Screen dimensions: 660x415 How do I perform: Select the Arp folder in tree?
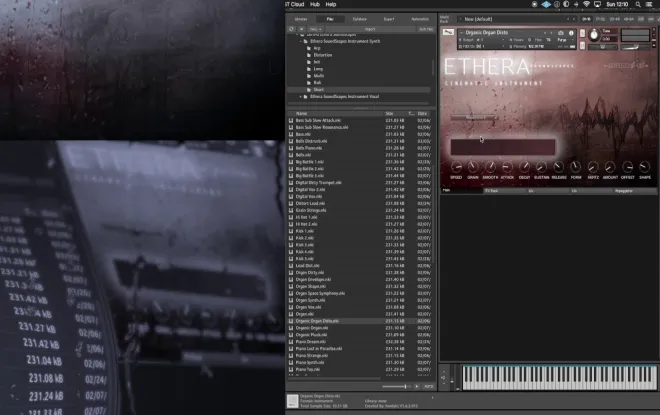click(x=317, y=48)
